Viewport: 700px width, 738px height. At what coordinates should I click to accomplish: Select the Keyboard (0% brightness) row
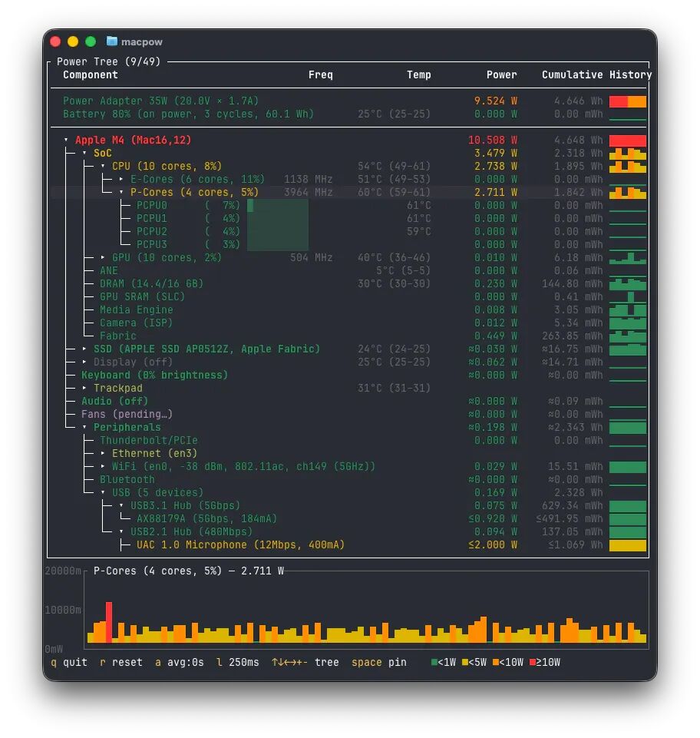tap(348, 375)
